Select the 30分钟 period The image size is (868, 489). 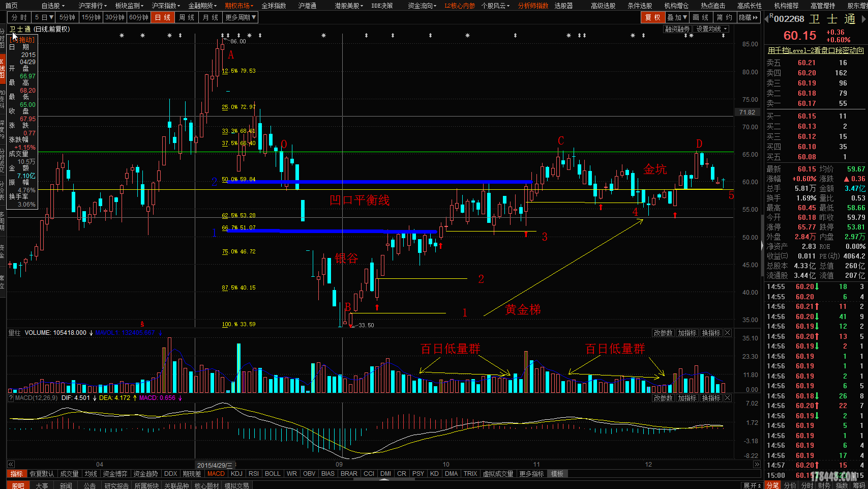115,17
